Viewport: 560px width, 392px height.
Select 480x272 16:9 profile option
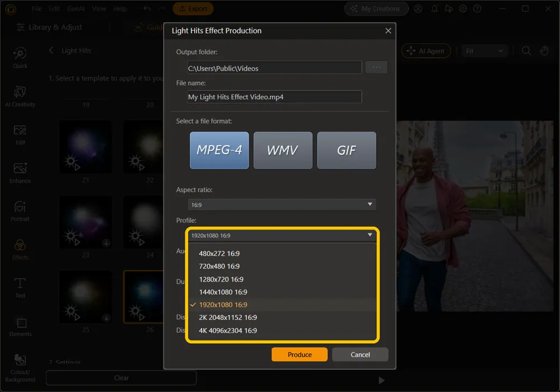(x=282, y=254)
